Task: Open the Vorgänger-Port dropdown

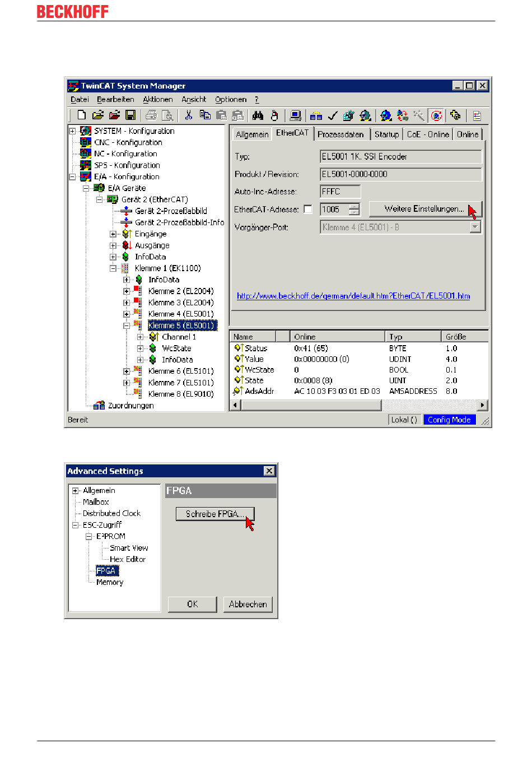Action: (x=475, y=227)
